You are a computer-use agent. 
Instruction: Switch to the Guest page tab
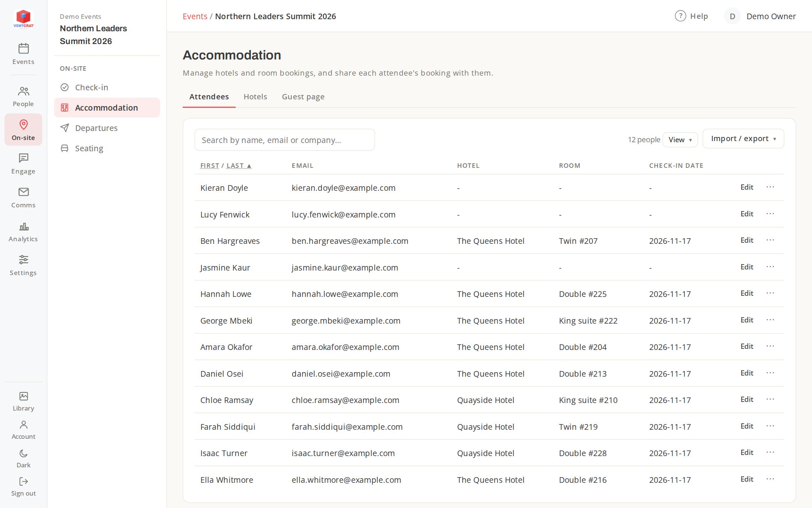click(x=303, y=97)
